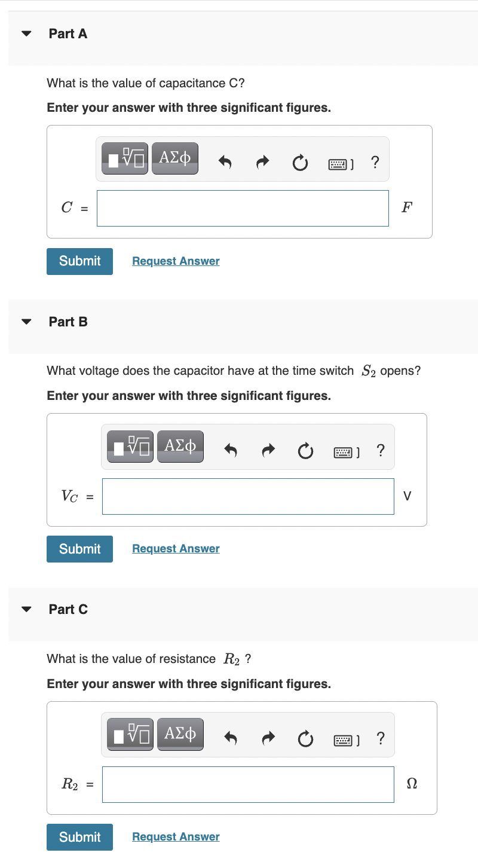Click Request Answer for Part A
The height and width of the screenshot is (868, 478).
click(x=176, y=261)
